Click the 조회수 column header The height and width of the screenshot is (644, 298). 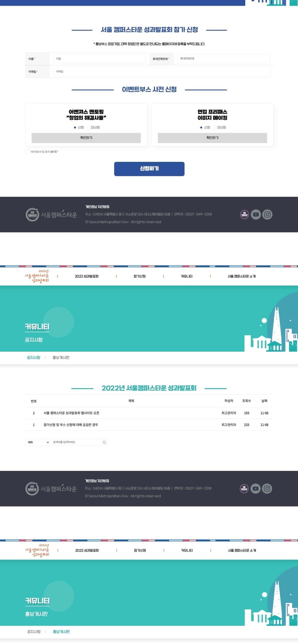pyautogui.click(x=247, y=401)
